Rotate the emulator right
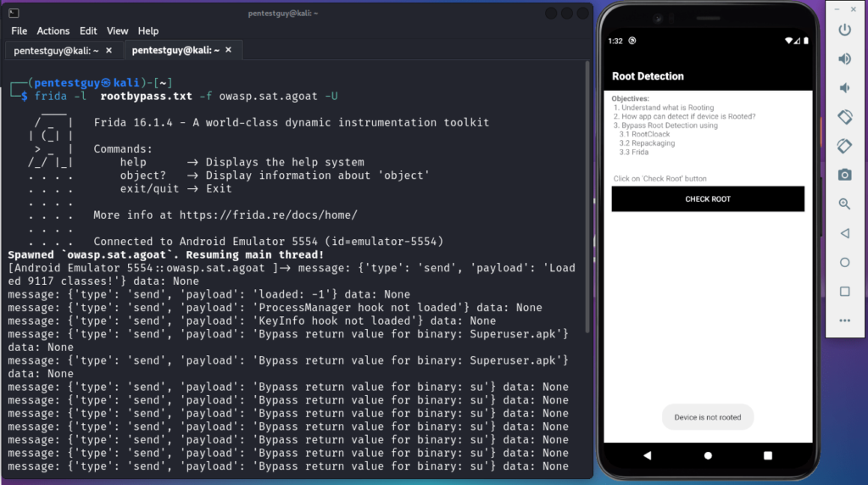The width and height of the screenshot is (868, 485). 844,146
